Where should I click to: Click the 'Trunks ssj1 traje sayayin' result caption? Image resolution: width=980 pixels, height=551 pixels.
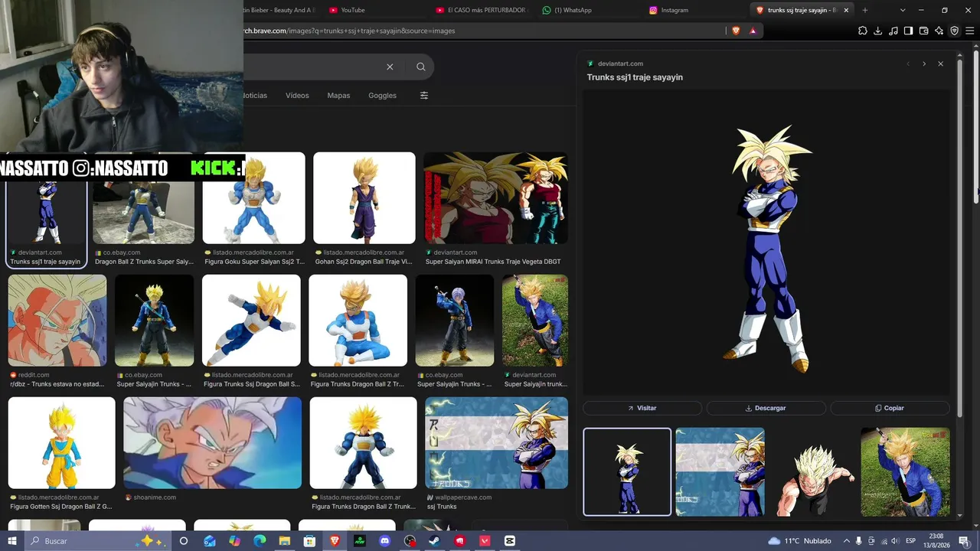click(45, 262)
